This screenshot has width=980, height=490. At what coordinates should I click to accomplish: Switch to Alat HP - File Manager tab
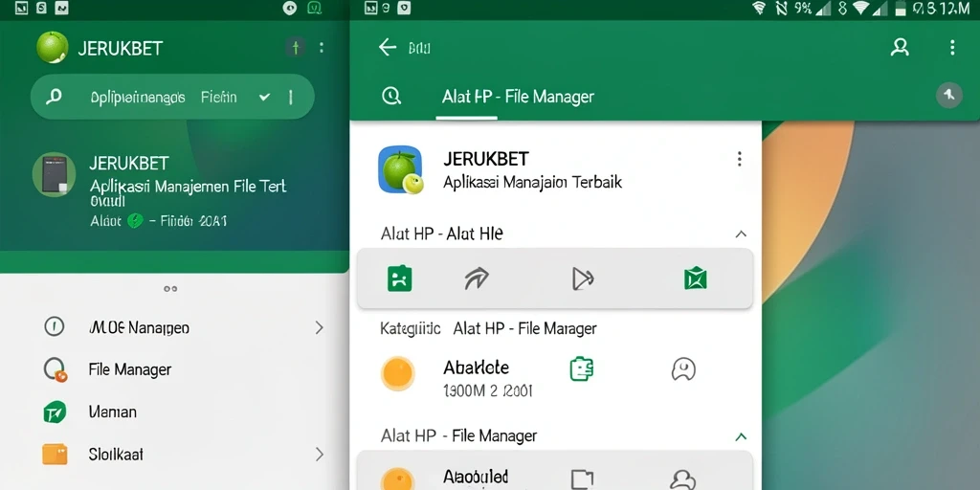click(518, 97)
